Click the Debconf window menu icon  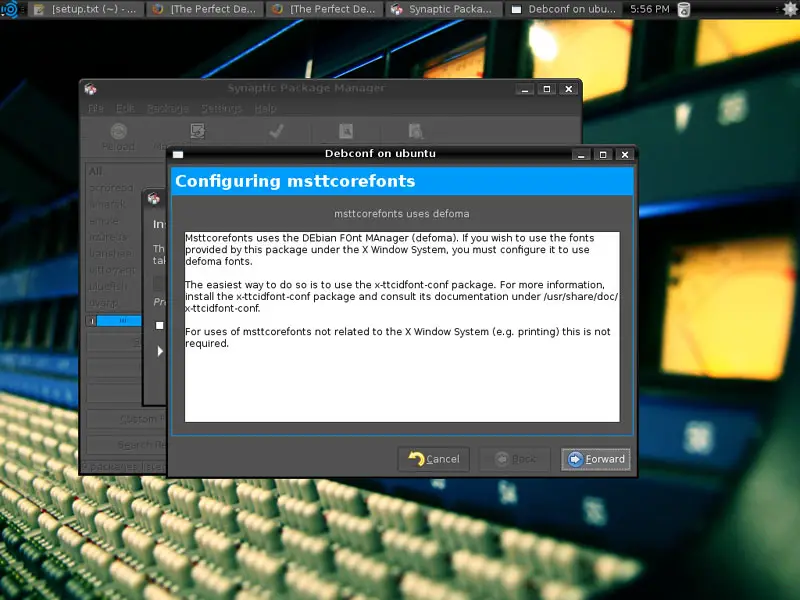pos(178,154)
